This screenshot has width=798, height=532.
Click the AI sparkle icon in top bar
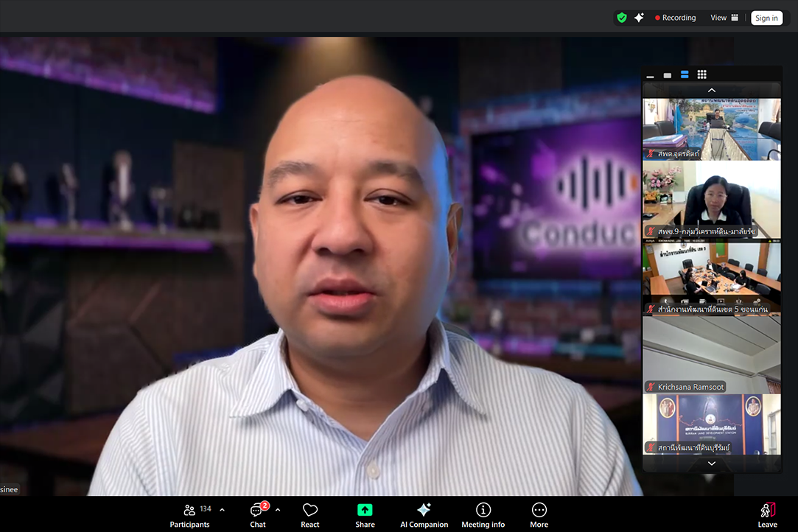(x=639, y=18)
